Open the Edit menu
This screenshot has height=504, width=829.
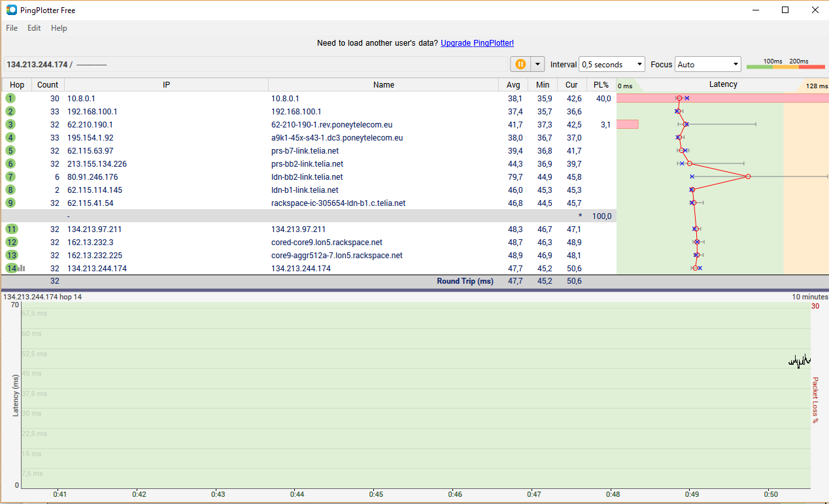[34, 28]
